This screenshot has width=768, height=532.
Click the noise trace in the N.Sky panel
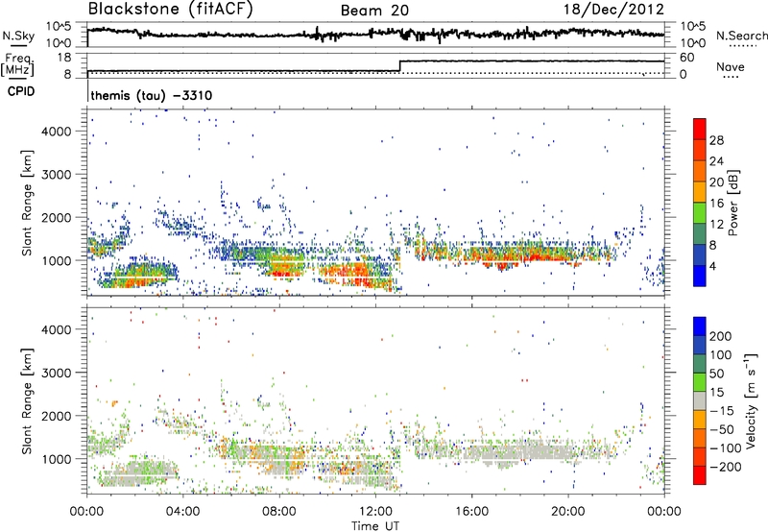(375, 34)
